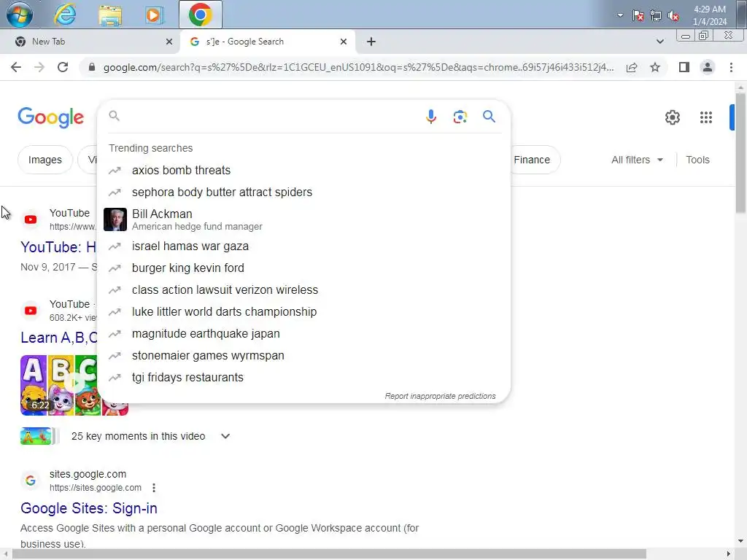Open File Explorer from taskbar
Image resolution: width=747 pixels, height=560 pixels.
click(x=110, y=15)
